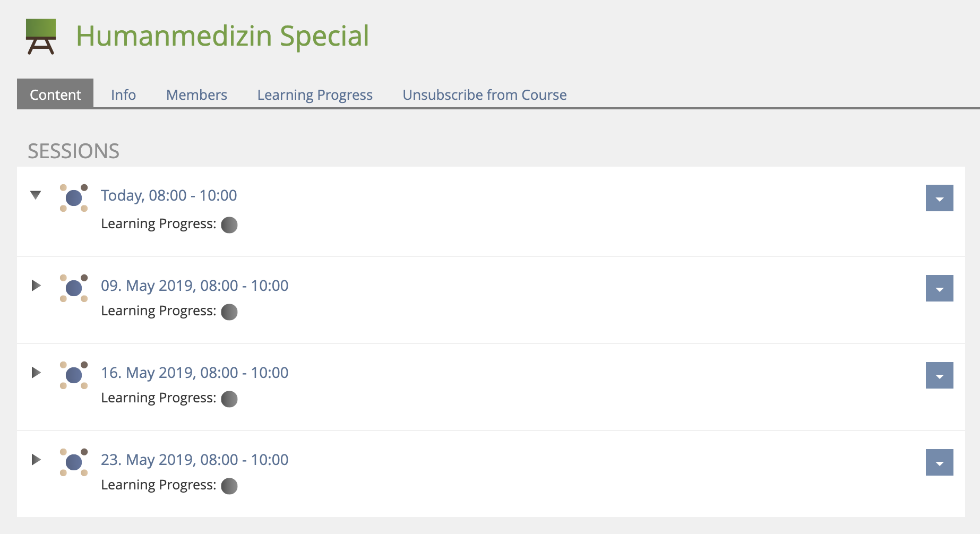980x534 pixels.
Task: Expand the 16. May 2019 session
Action: 36,373
